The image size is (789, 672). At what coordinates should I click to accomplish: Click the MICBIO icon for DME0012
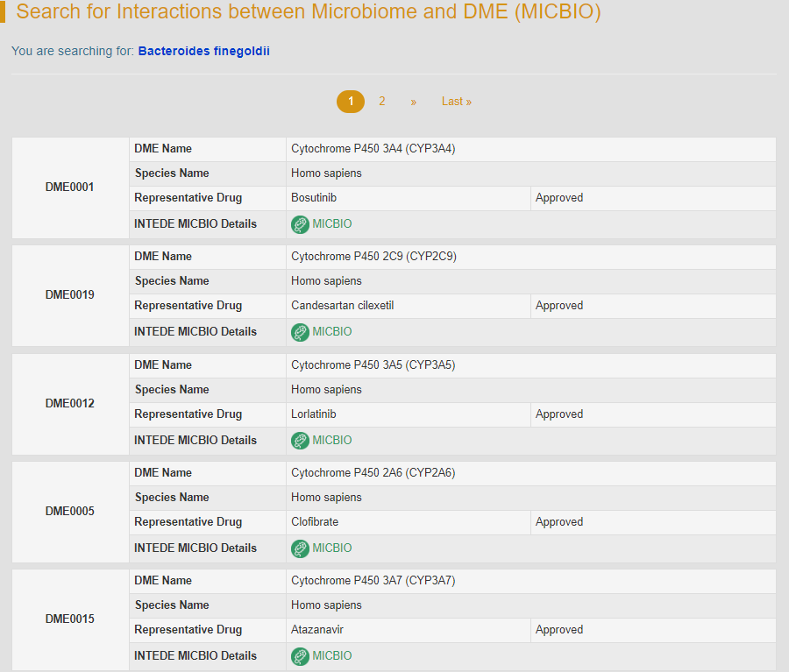tap(300, 441)
